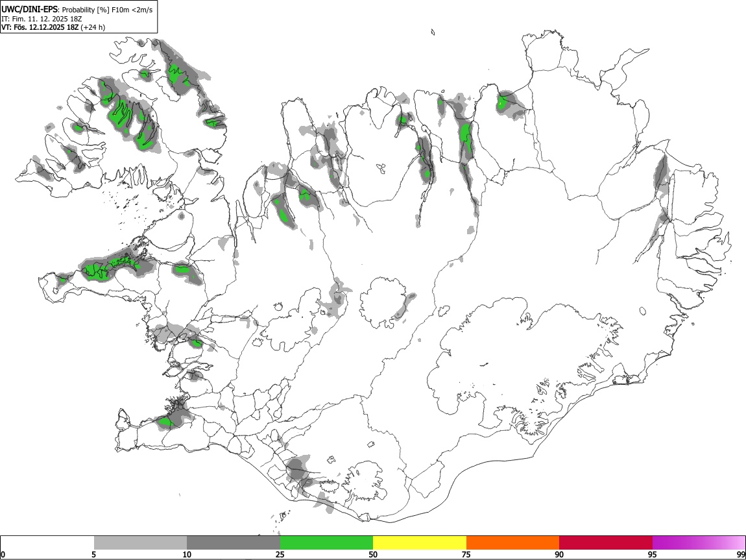Click the white 0-5% legend swatch

pos(47,543)
